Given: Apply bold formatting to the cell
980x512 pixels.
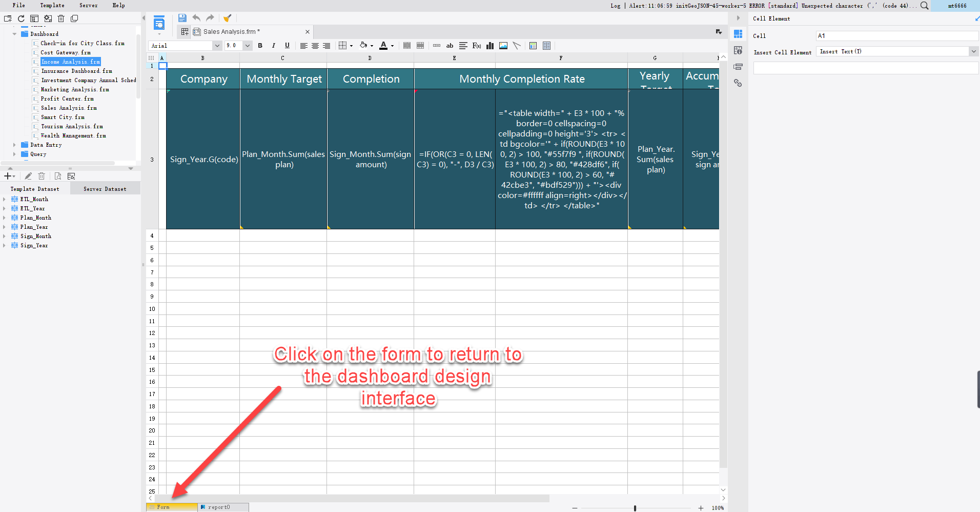Looking at the screenshot, I should pos(260,46).
